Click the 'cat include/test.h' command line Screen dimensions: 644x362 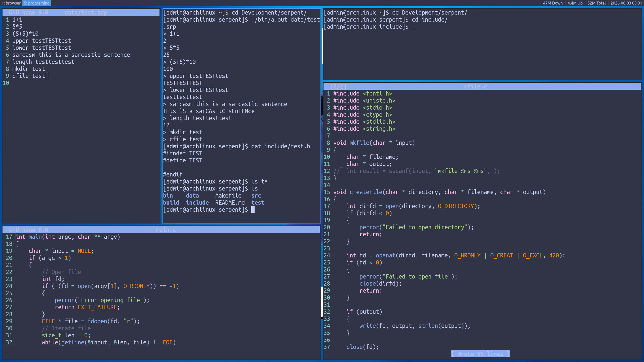click(281, 146)
